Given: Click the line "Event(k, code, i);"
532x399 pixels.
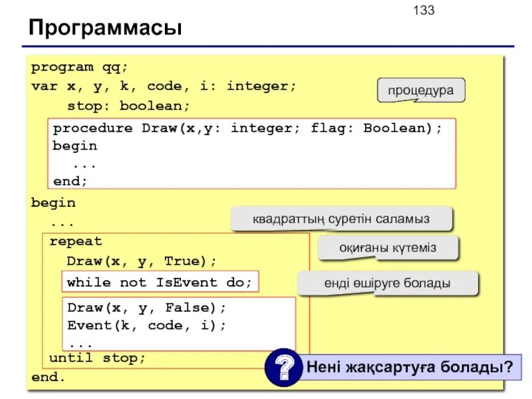Looking at the screenshot, I should [146, 325].
